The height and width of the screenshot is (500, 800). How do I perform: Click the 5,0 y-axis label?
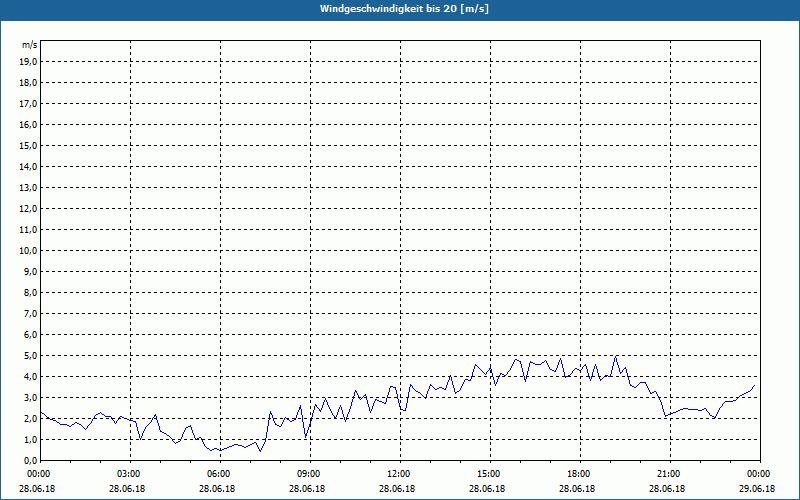click(30, 356)
